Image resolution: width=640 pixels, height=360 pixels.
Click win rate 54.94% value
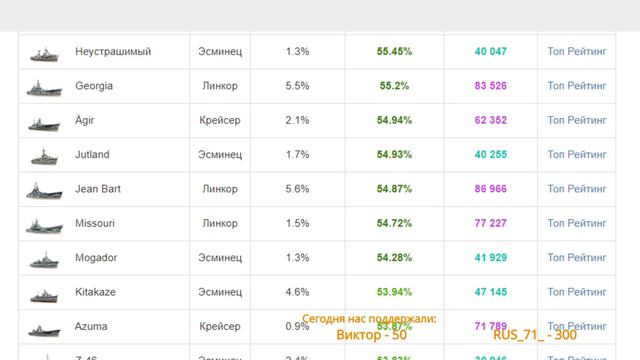point(394,120)
